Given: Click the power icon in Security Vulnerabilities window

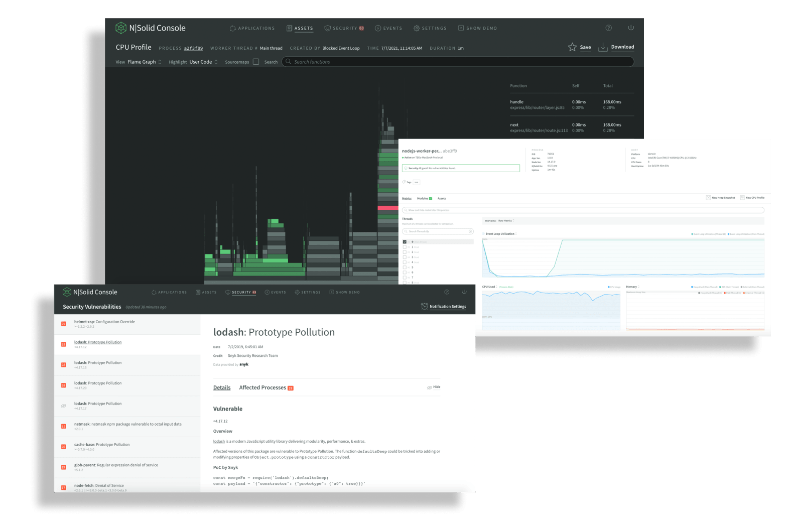Looking at the screenshot, I should (464, 292).
